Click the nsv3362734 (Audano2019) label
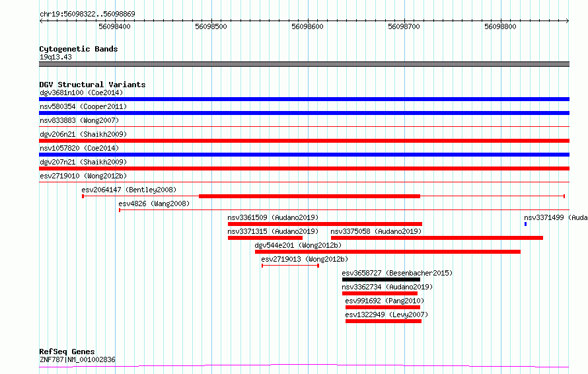 [387, 287]
